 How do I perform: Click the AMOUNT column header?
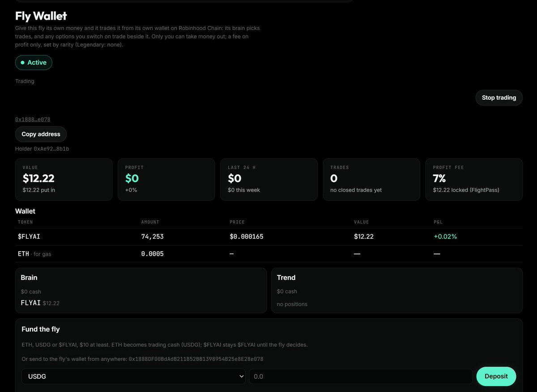pyautogui.click(x=150, y=222)
